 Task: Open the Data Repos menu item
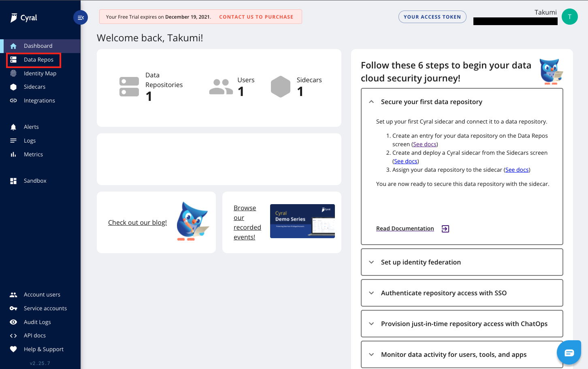tap(38, 59)
